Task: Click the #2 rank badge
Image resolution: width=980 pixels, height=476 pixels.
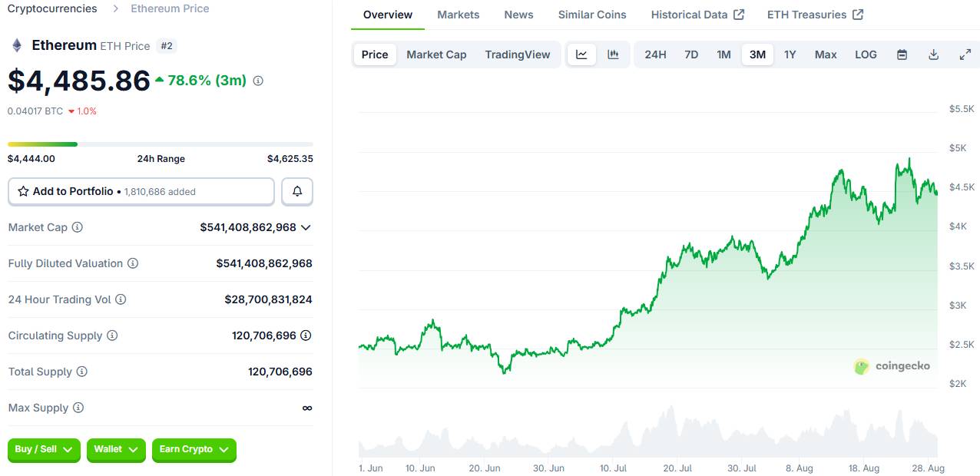Action: click(167, 46)
